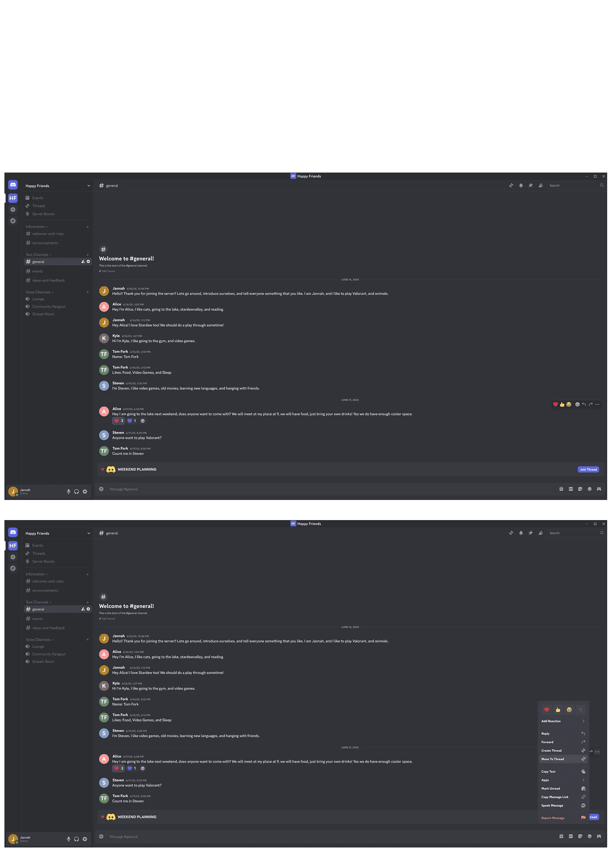Select Move To Thread menu entry
Screen dimensions: 612x868
point(563,759)
